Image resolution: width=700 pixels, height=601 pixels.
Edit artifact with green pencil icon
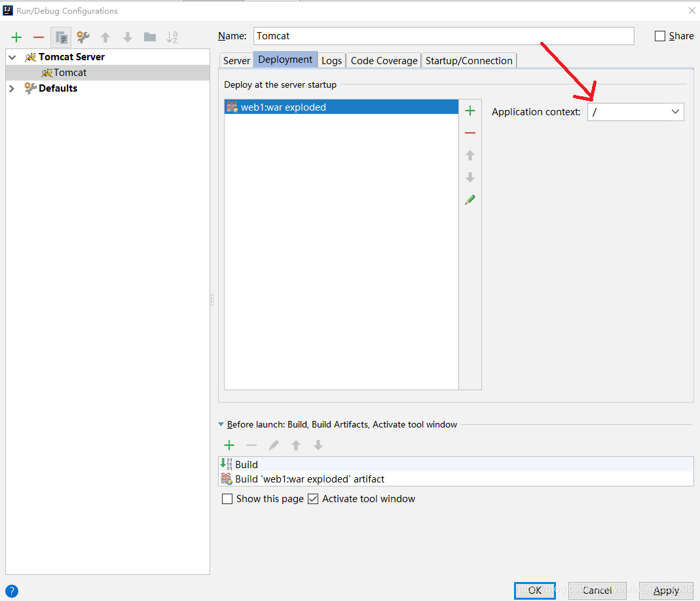[x=470, y=200]
